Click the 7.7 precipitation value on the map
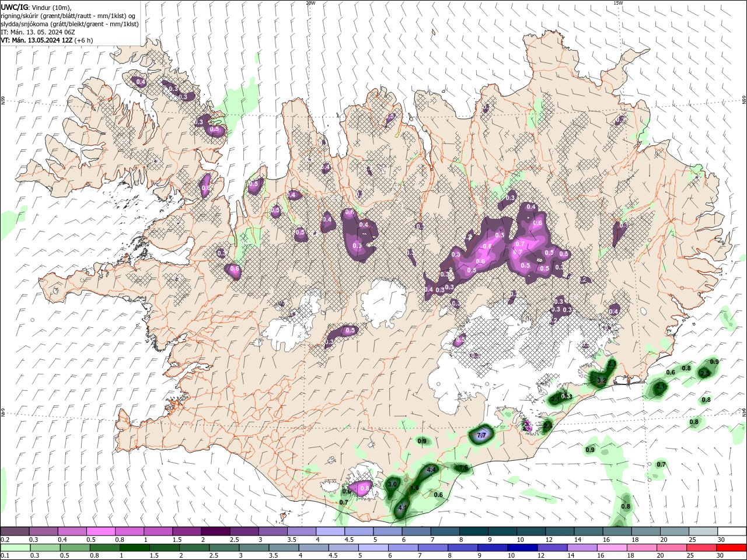Screen dimensions: 747x560 click(x=481, y=435)
